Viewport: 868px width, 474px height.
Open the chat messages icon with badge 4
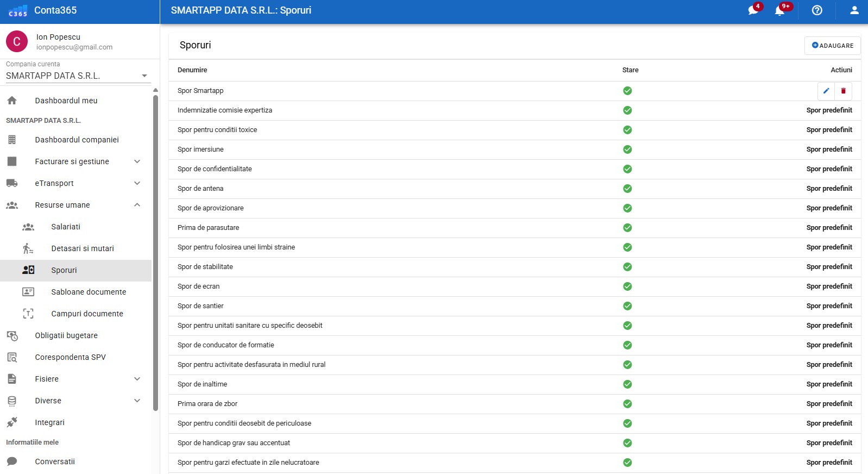pyautogui.click(x=753, y=10)
